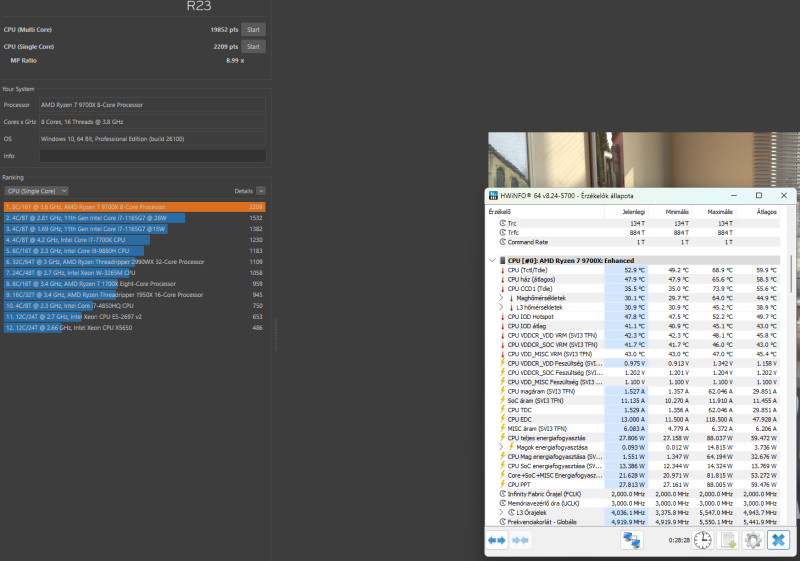
Task: Select the SoC áram (SVI3 TFN) row
Action: (x=634, y=400)
